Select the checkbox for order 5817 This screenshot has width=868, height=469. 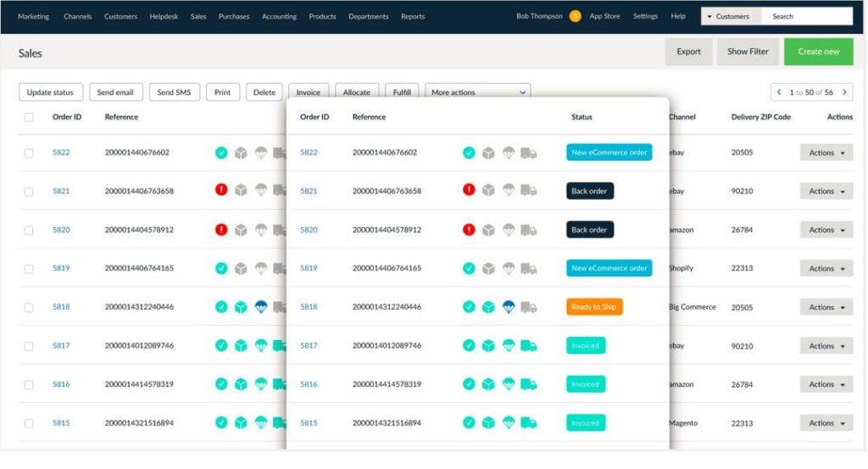(x=29, y=346)
